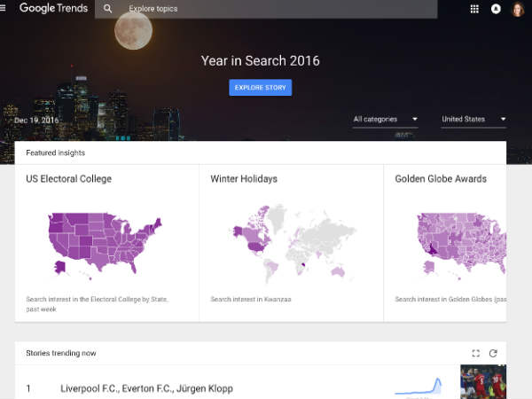Open the Golden Globe Awards insight
The image size is (532, 399).
(441, 179)
